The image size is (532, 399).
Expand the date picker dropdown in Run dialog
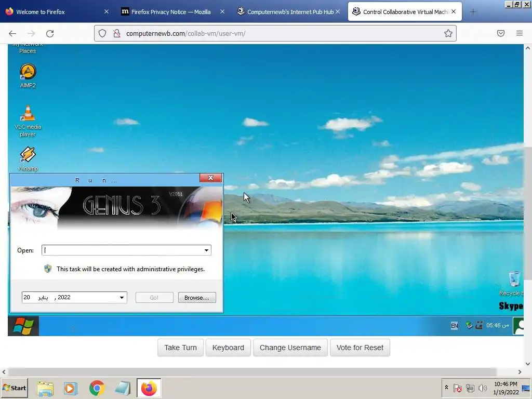pos(122,298)
